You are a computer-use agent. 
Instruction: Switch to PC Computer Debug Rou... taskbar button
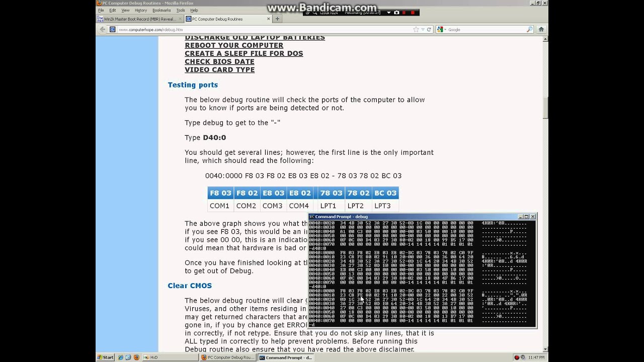[x=228, y=357]
